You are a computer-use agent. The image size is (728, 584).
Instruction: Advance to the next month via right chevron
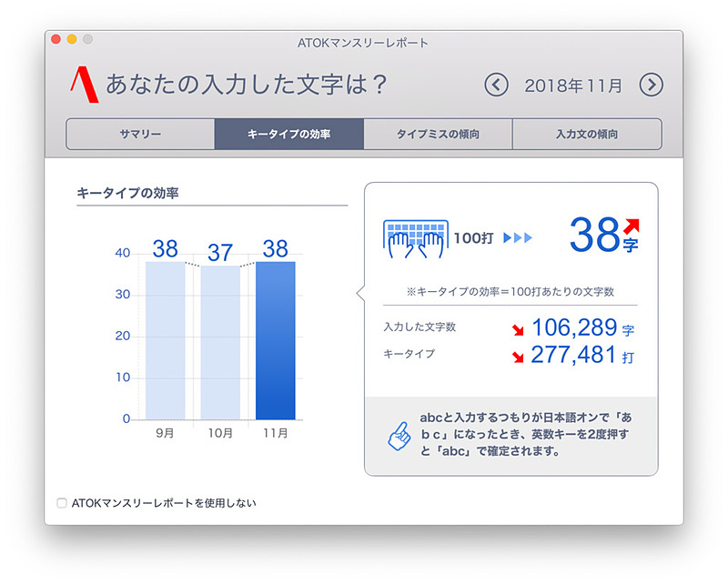pos(652,84)
